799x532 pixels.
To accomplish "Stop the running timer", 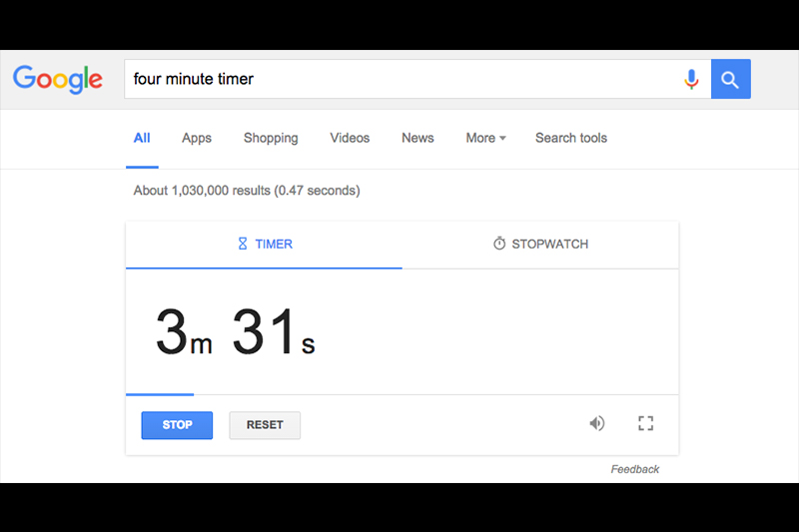I will 177,425.
